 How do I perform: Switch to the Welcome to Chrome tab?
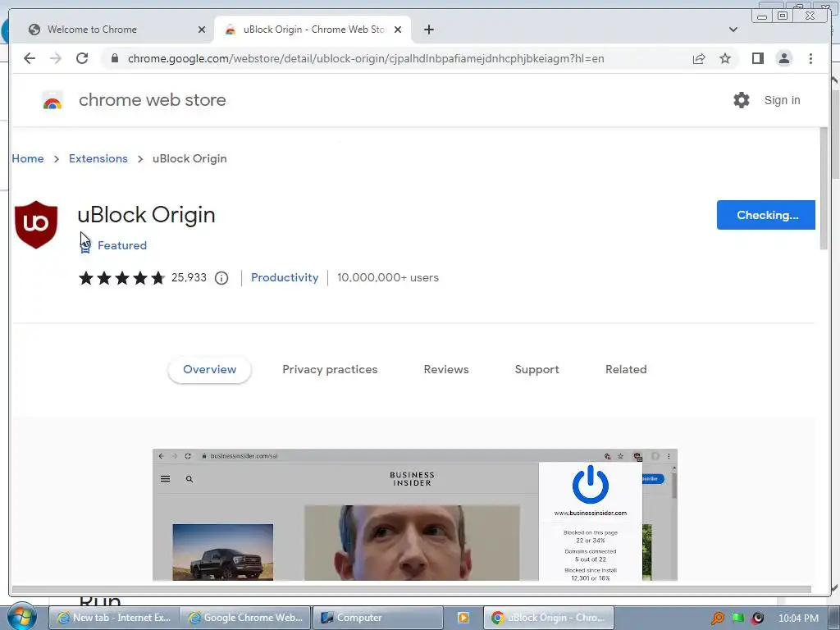coord(112,30)
